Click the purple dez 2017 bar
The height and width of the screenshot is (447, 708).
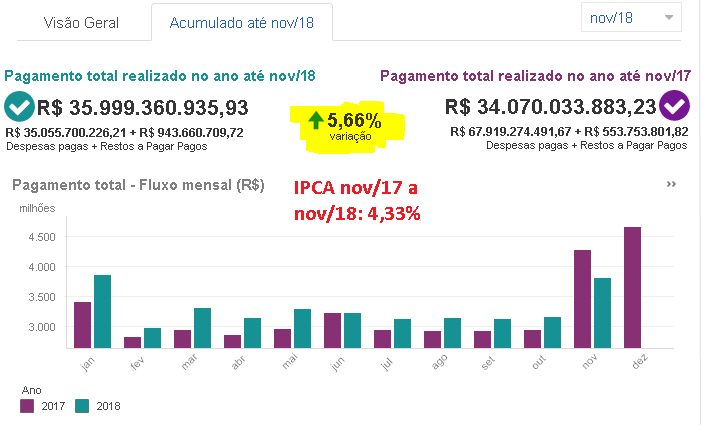coord(632,287)
